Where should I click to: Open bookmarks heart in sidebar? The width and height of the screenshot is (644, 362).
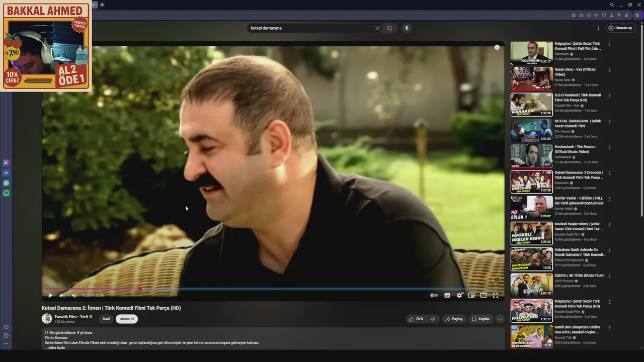[x=6, y=327]
